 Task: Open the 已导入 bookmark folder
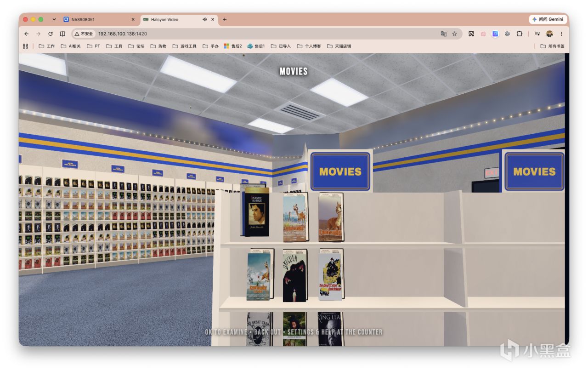281,46
